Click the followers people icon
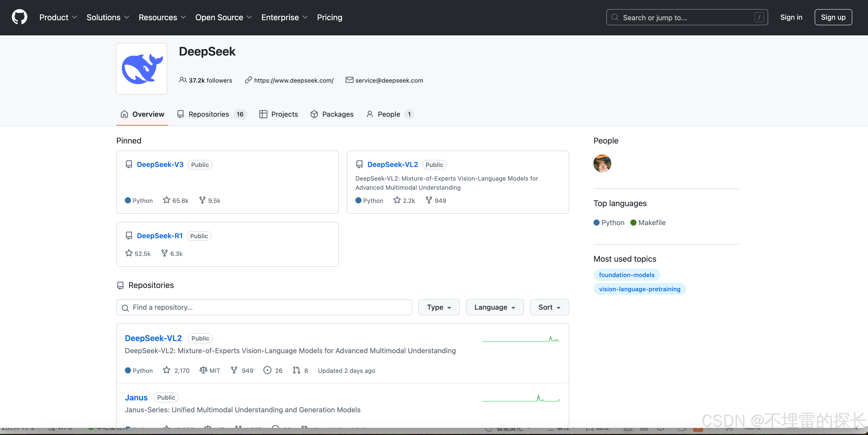Image resolution: width=868 pixels, height=435 pixels. click(x=183, y=80)
